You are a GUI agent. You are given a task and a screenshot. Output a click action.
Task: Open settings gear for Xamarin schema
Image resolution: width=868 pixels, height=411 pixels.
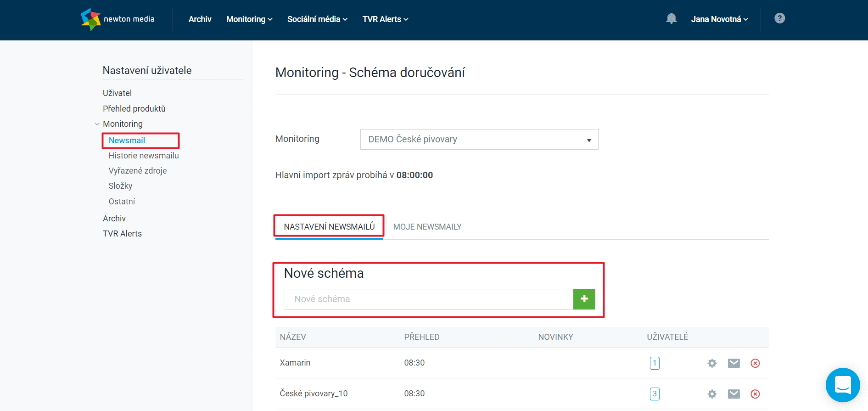pos(712,363)
